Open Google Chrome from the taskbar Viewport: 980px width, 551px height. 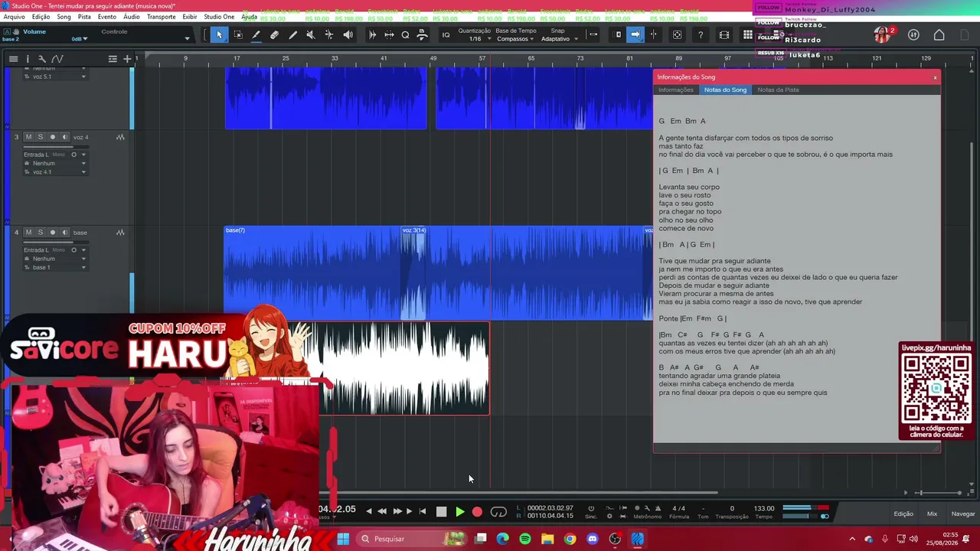click(570, 539)
